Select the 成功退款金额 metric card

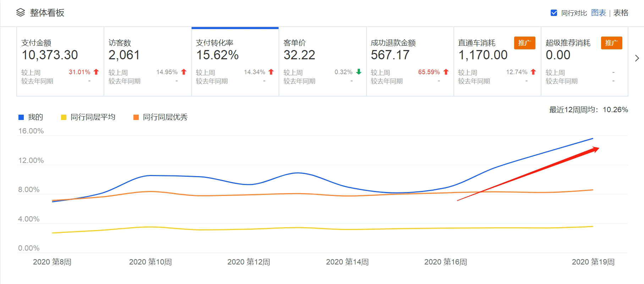[x=410, y=61]
